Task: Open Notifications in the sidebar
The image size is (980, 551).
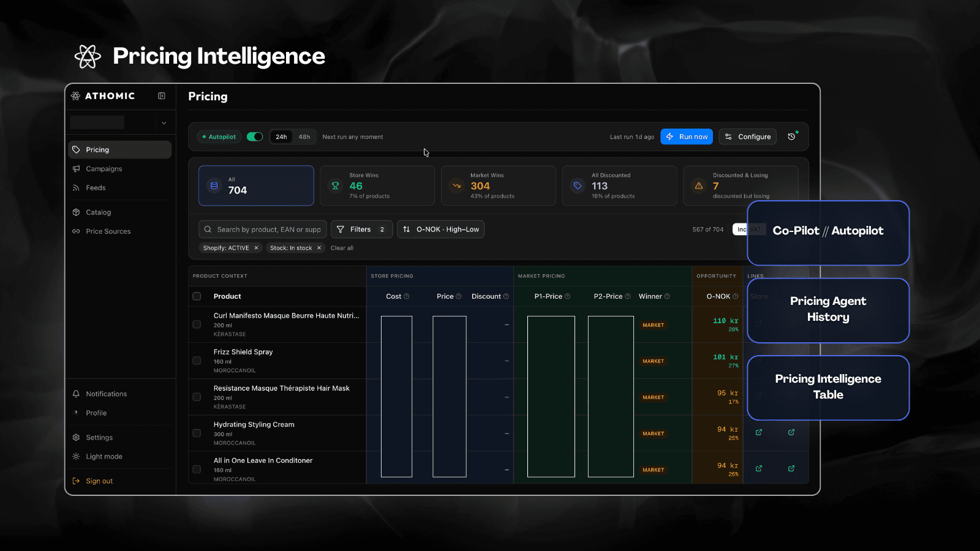Action: coord(120,394)
